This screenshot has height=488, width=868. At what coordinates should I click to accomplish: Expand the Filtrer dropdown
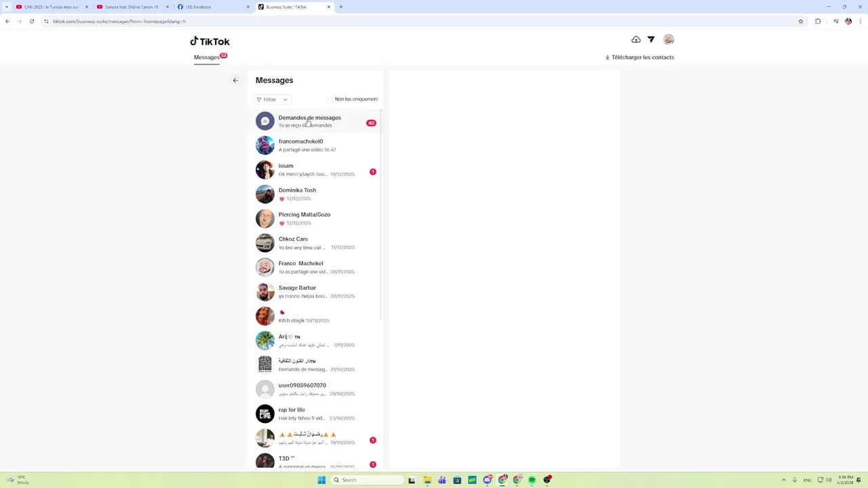click(x=272, y=100)
